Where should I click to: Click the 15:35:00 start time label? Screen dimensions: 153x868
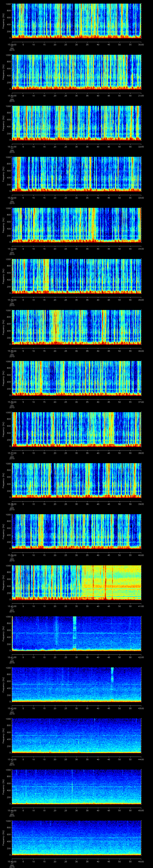coord(12,351)
